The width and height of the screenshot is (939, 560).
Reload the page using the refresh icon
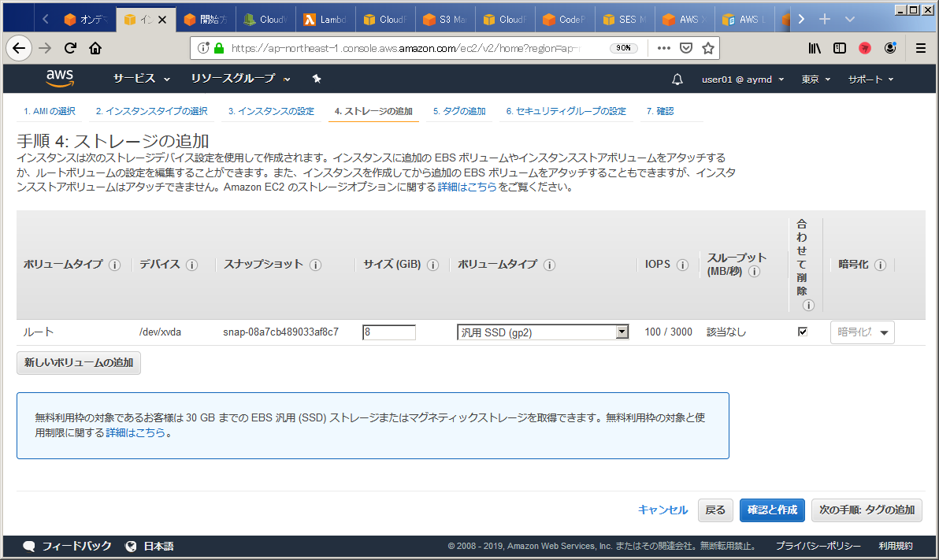70,49
